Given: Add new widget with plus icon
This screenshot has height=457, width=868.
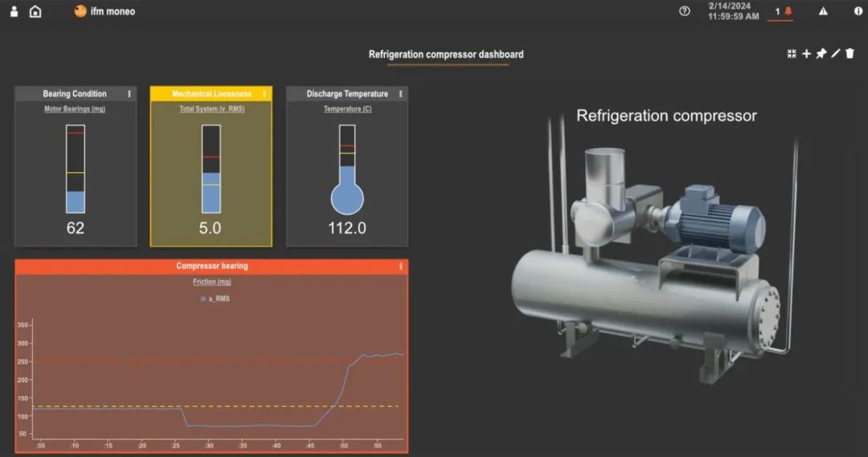Looking at the screenshot, I should [x=807, y=54].
